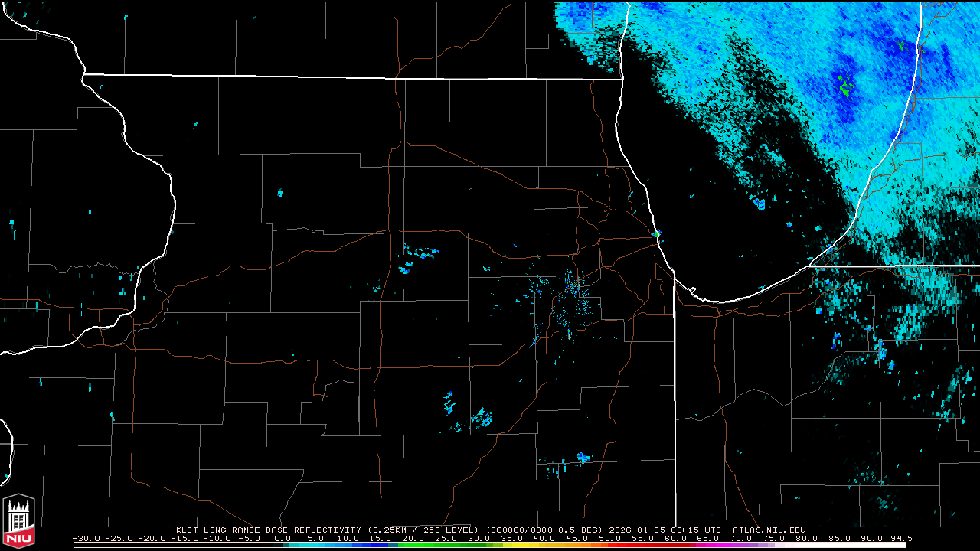Screen dimensions: 980x551
Task: Select the KLOT Long Range Base Reflectivity title
Action: [268, 530]
